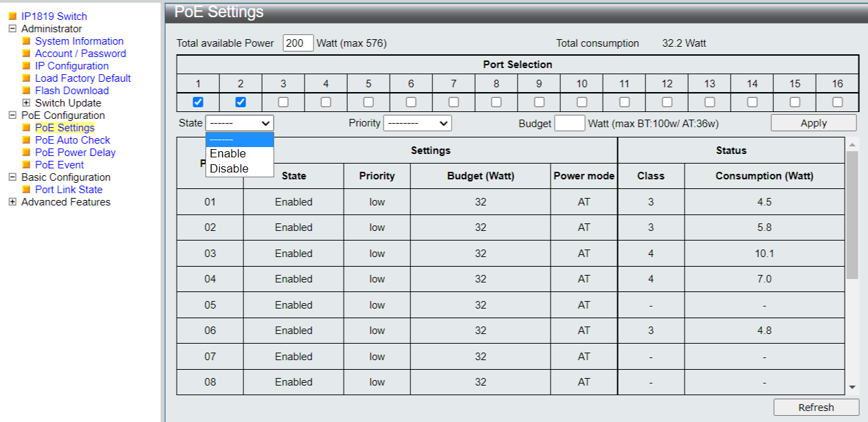Click the orange bullet icon beside PoE Auto Check
This screenshot has width=868, height=422.
pyautogui.click(x=27, y=140)
